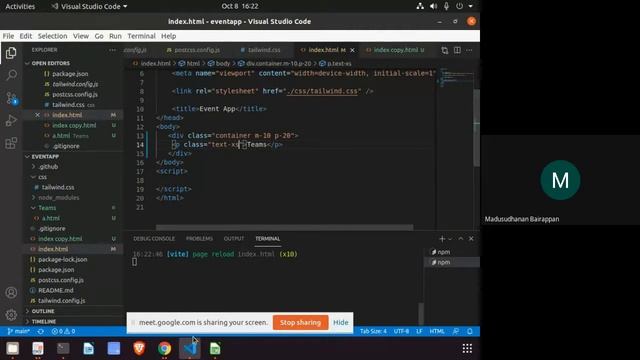This screenshot has width=640, height=360.
Task: Open Explorer more actions ellipsis
Action: (x=112, y=50)
